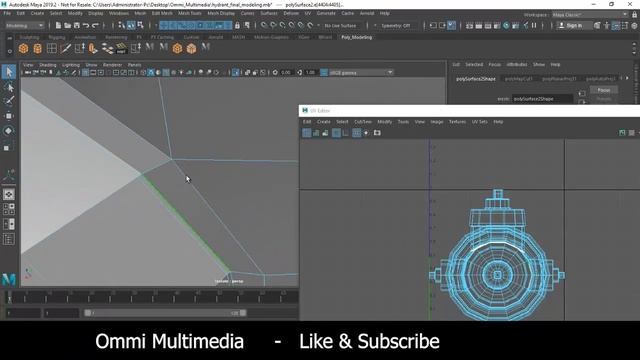Screen dimensions: 640x360
Task: Open Cut/Sew menu in UV Editor
Action: (x=362, y=122)
